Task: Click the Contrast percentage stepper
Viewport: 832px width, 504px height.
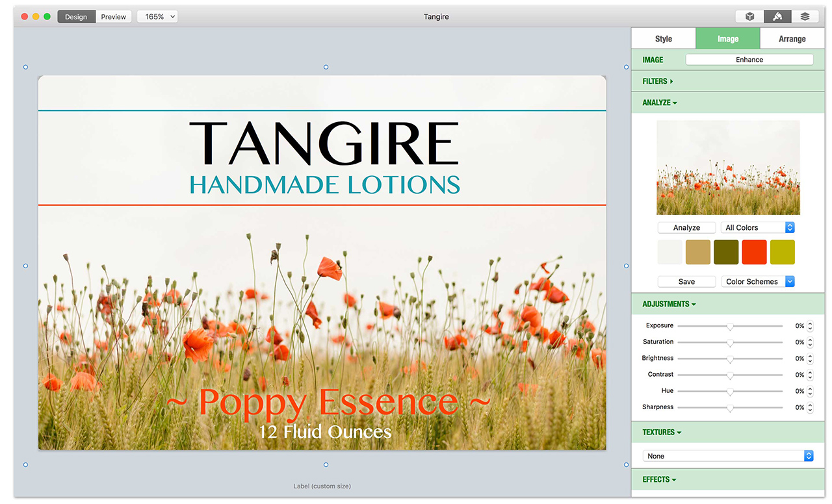Action: click(810, 375)
